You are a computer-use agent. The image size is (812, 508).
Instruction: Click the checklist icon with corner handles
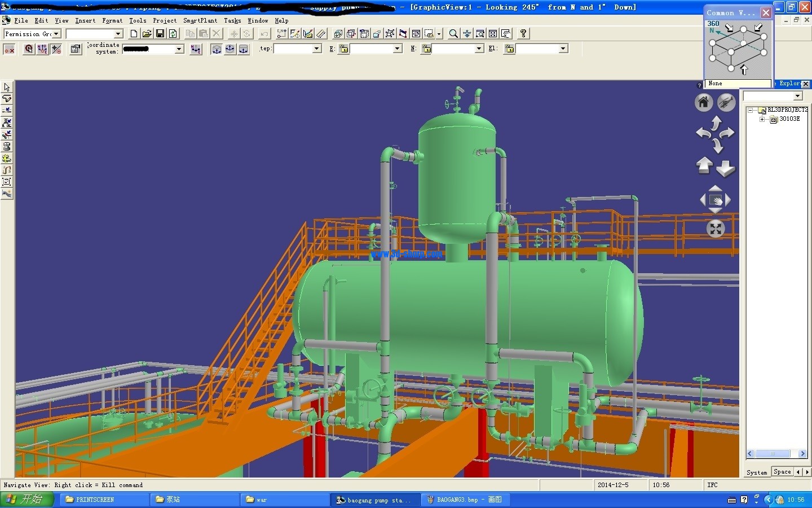tap(7, 182)
